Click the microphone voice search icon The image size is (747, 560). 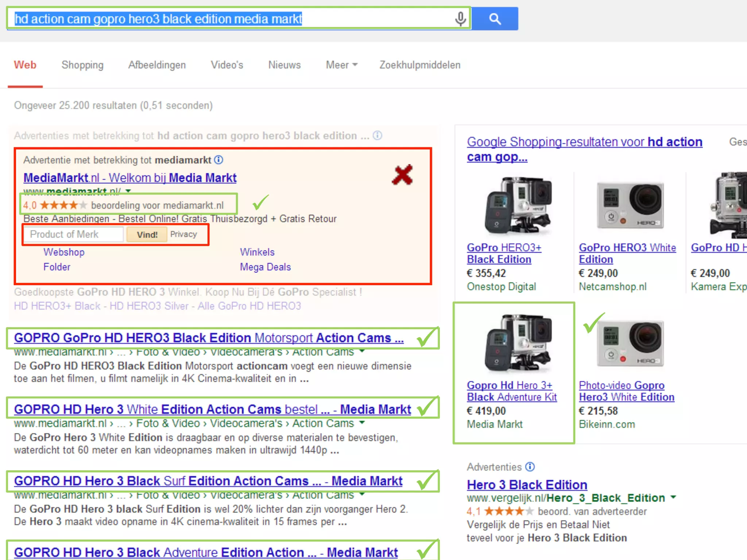click(460, 19)
